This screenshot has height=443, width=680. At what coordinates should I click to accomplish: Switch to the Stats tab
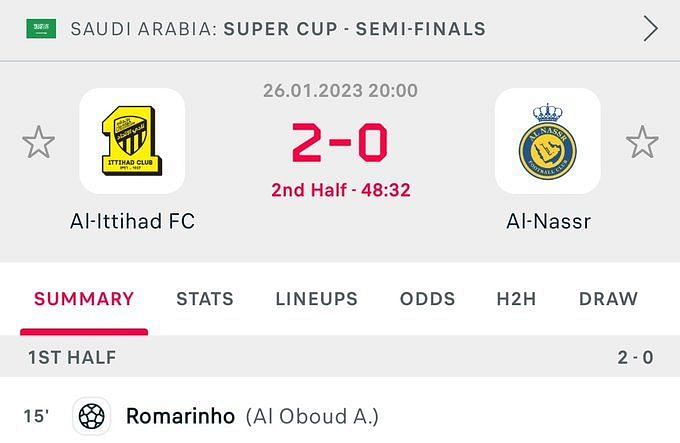coord(205,299)
